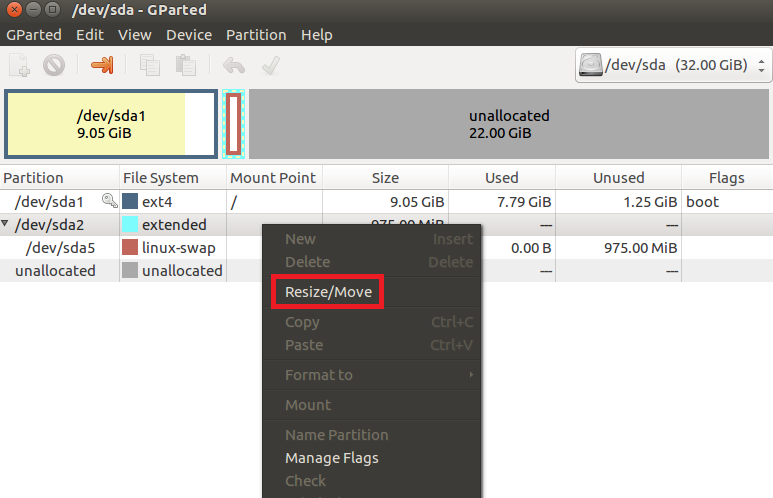Screen dimensions: 773x498
Task: Sort by the Partition column header
Action: coord(60,178)
